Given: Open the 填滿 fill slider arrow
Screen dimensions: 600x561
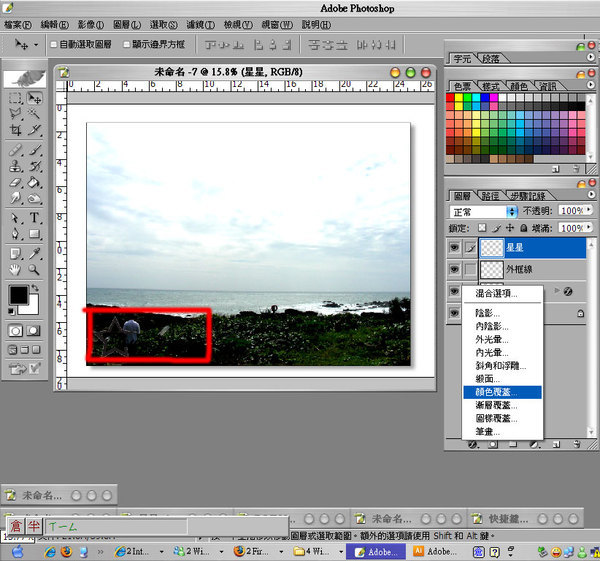Looking at the screenshot, I should (x=589, y=228).
